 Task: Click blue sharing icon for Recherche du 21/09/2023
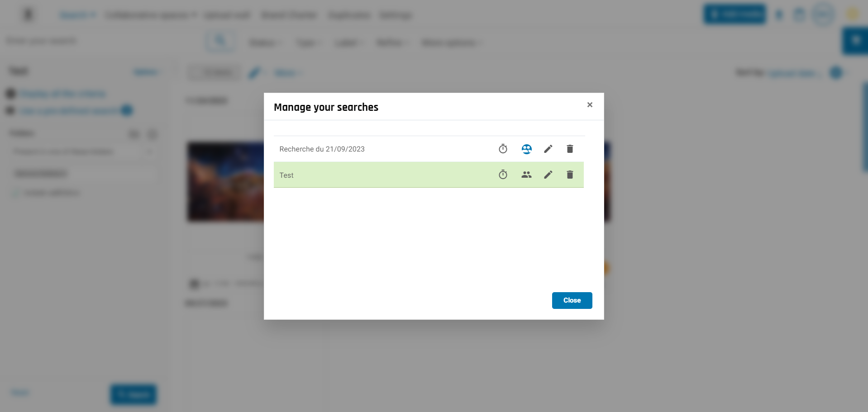click(526, 149)
